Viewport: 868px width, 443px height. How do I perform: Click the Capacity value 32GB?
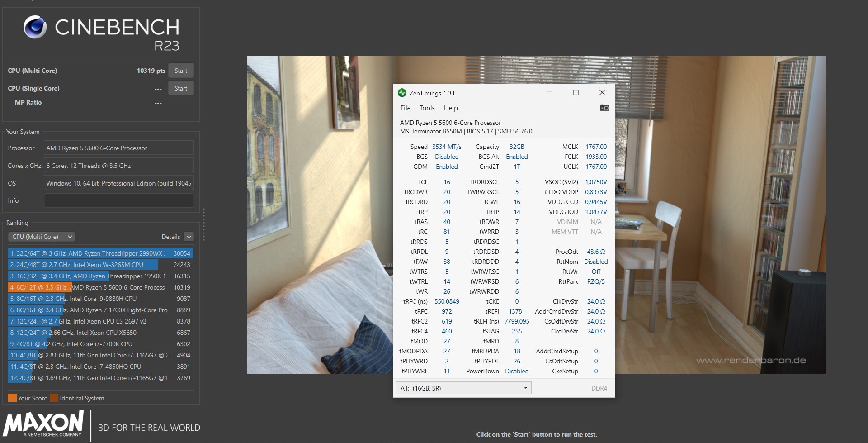pyautogui.click(x=517, y=147)
